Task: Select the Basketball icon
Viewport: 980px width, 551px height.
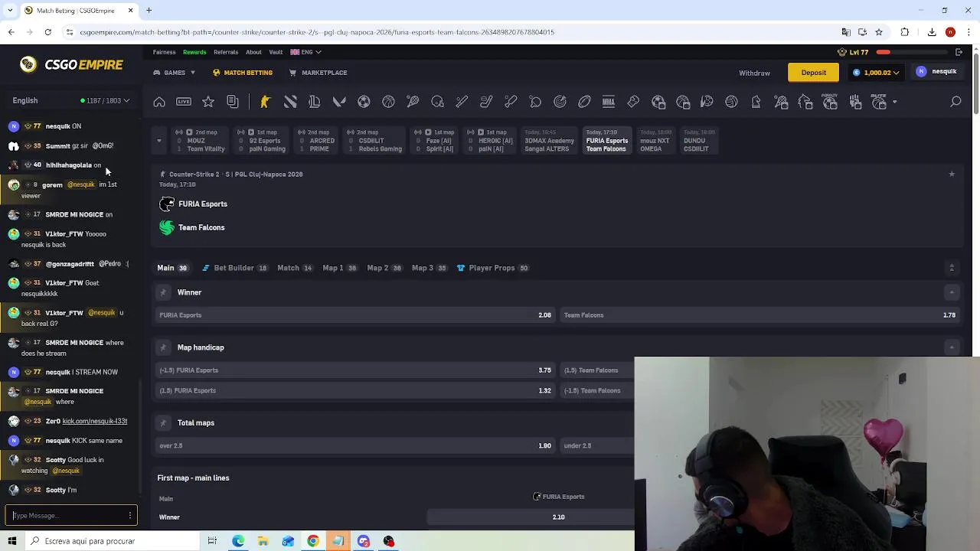Action: point(388,102)
